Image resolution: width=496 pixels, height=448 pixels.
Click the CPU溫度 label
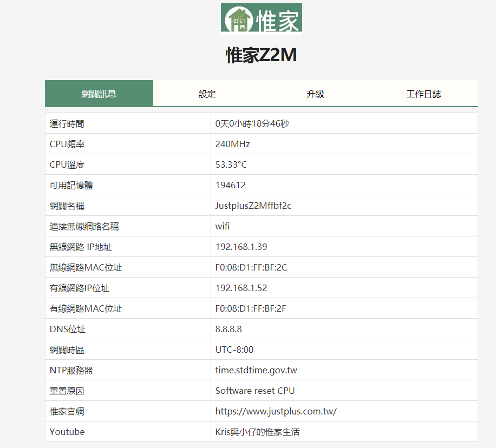coord(67,164)
